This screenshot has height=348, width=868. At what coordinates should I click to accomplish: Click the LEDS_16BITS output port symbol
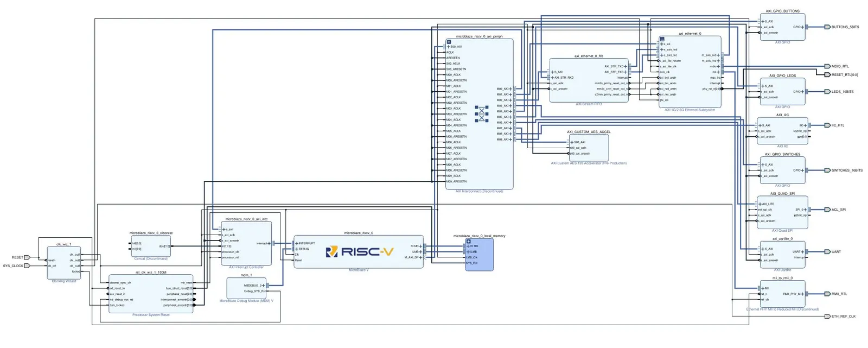click(827, 92)
